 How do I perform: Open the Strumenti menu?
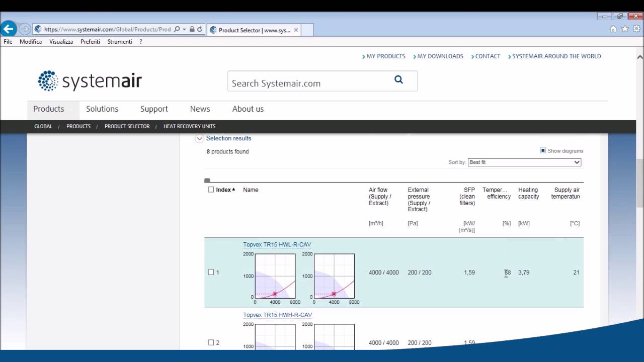[120, 42]
